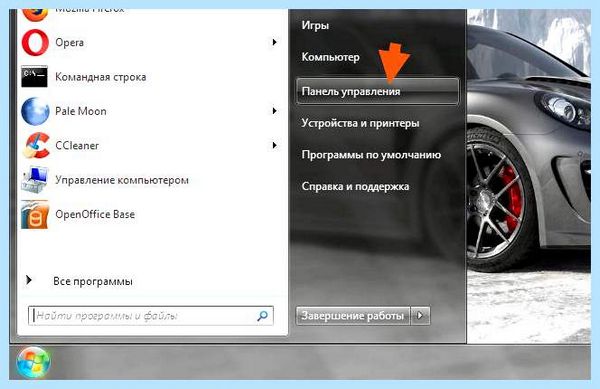Screen dimensions: 600x389
Task: Click the Управление компьютером icon
Action: point(35,180)
